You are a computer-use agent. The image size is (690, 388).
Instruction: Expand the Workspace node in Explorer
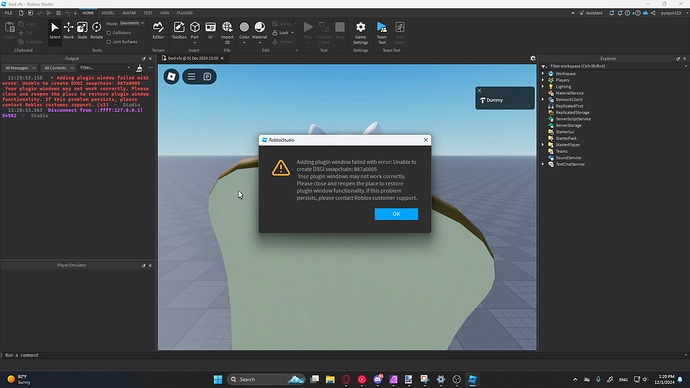[543, 74]
